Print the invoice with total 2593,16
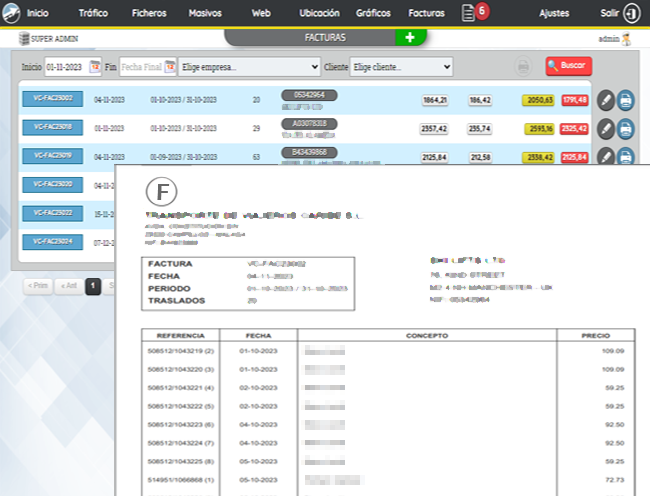The height and width of the screenshot is (496, 650). pos(626,129)
